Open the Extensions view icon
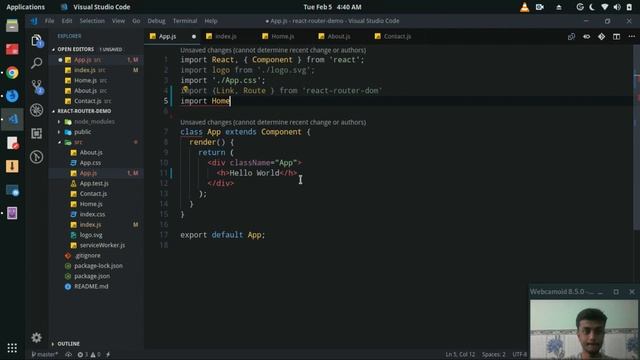Viewport: 640px width, 360px height. 37,133
